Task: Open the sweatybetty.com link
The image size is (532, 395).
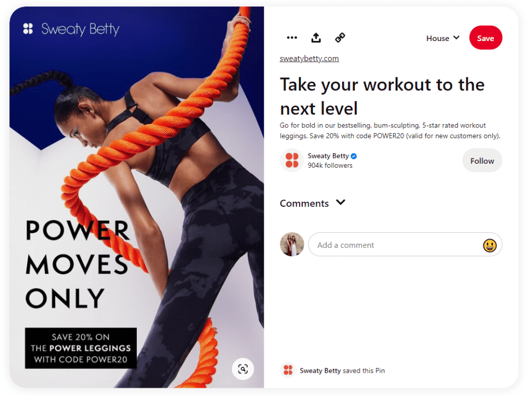Action: coord(309,58)
